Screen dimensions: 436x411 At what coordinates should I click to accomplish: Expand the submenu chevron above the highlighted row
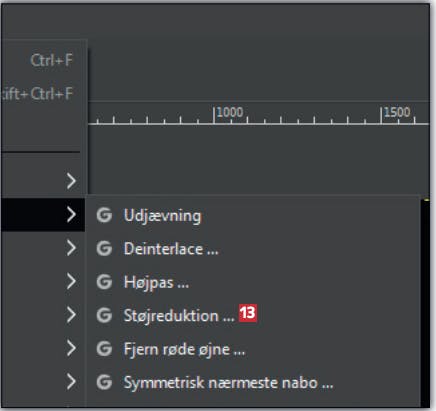71,181
